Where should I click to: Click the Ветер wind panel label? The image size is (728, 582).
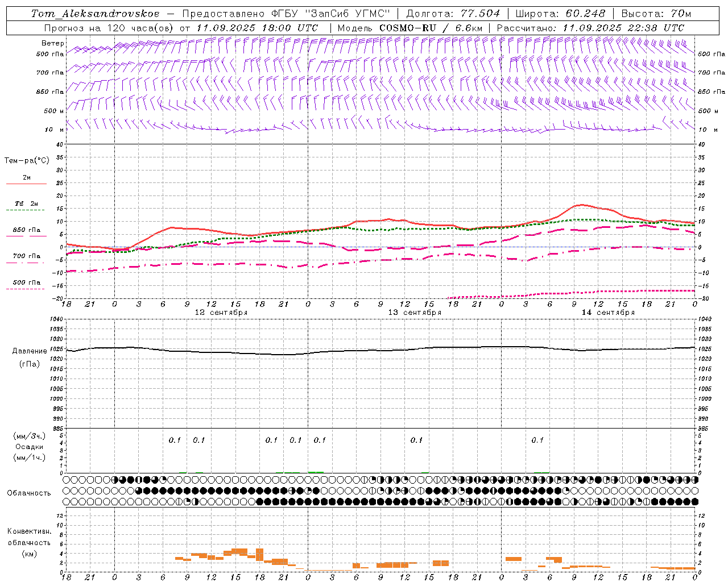pos(53,43)
